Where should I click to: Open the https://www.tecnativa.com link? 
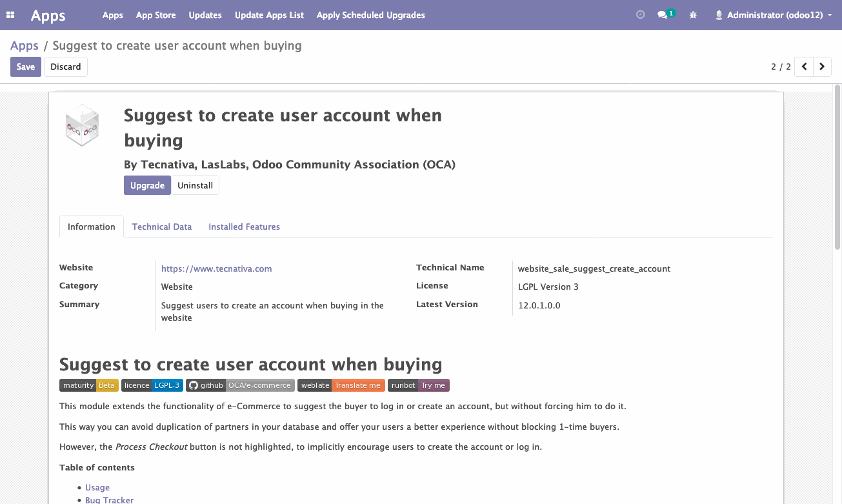(x=217, y=268)
